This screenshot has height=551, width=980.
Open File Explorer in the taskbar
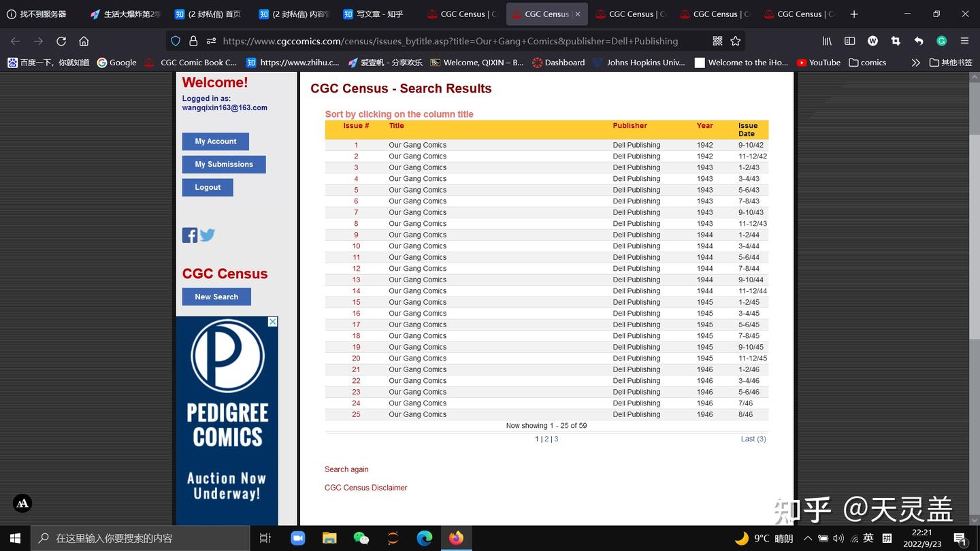tap(329, 538)
